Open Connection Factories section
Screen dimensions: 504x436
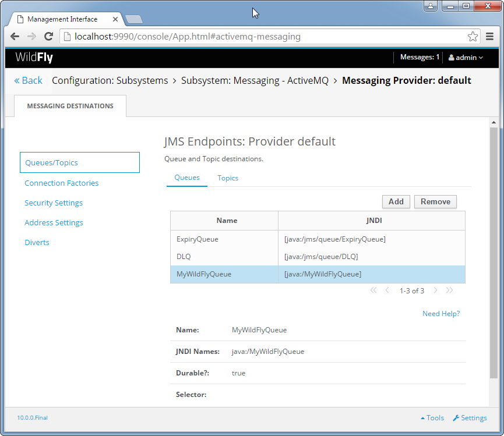coord(62,183)
